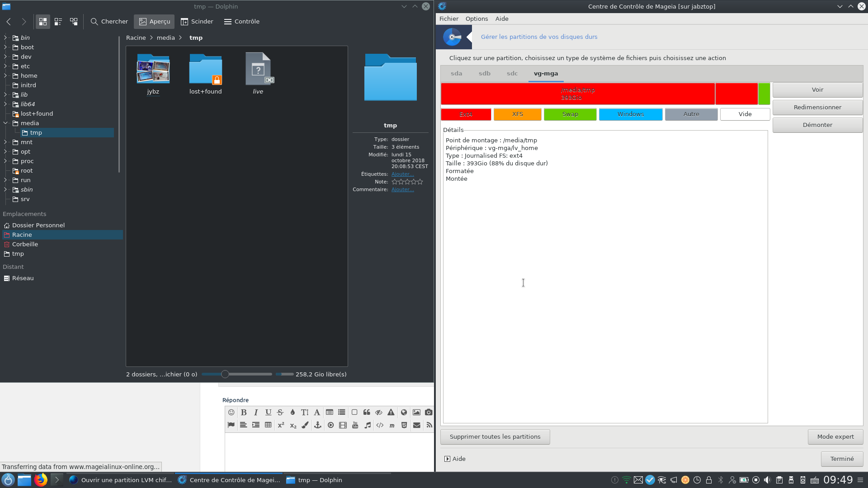This screenshot has width=868, height=488.
Task: Select the sda disk tab
Action: point(456,73)
